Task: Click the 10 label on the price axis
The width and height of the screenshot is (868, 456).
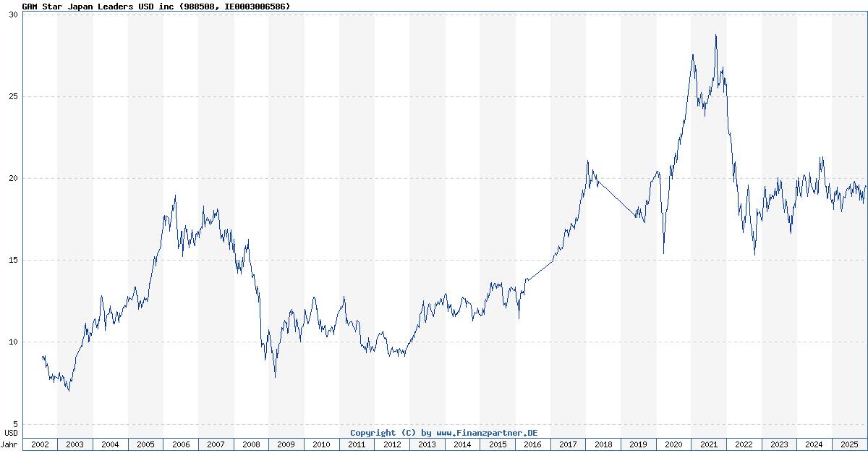Action: [12, 342]
